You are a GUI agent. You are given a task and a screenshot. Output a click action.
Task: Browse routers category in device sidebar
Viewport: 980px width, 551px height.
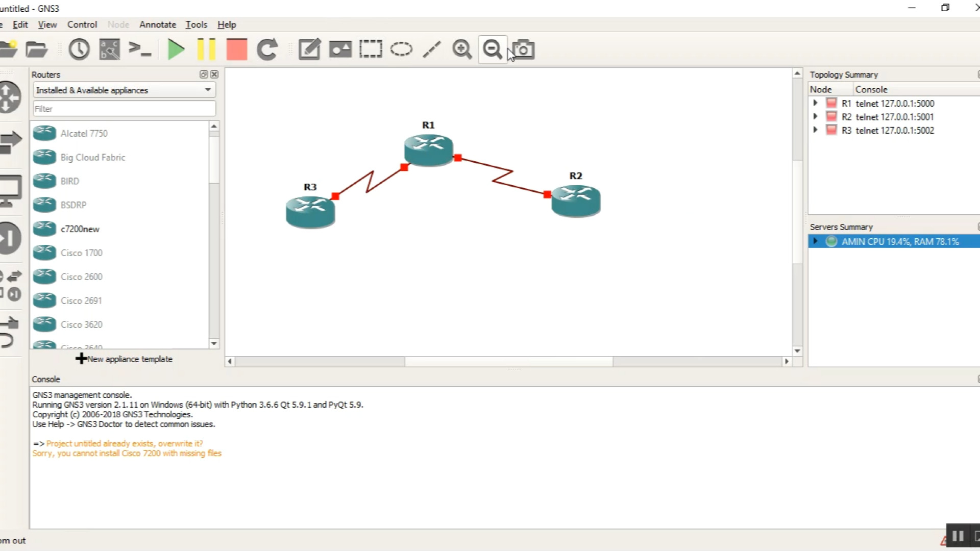tap(10, 97)
